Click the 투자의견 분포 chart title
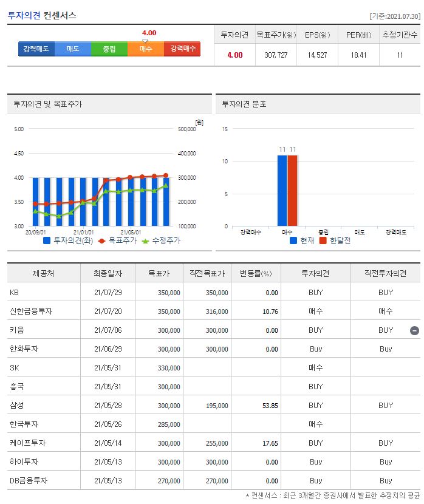This screenshot has height=504, width=424. click(244, 104)
